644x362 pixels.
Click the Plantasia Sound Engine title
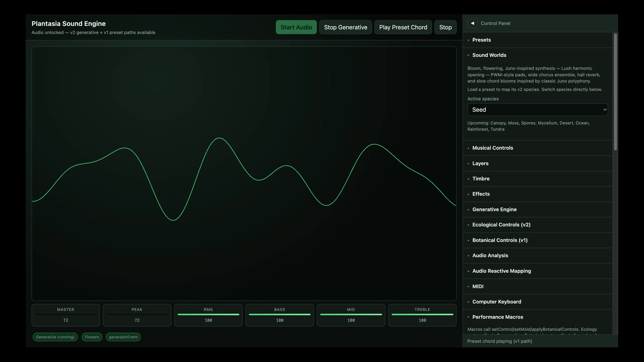(68, 24)
